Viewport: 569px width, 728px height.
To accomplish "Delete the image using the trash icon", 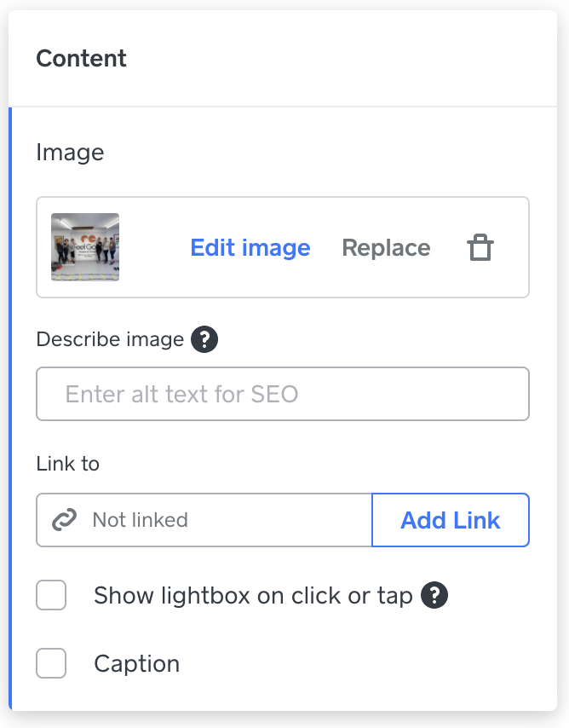I will pyautogui.click(x=480, y=247).
